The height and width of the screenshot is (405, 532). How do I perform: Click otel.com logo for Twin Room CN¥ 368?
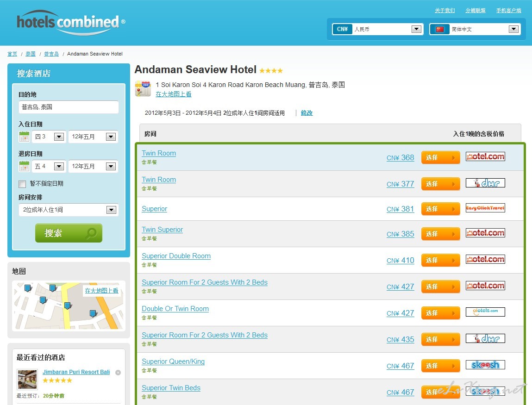pyautogui.click(x=485, y=157)
